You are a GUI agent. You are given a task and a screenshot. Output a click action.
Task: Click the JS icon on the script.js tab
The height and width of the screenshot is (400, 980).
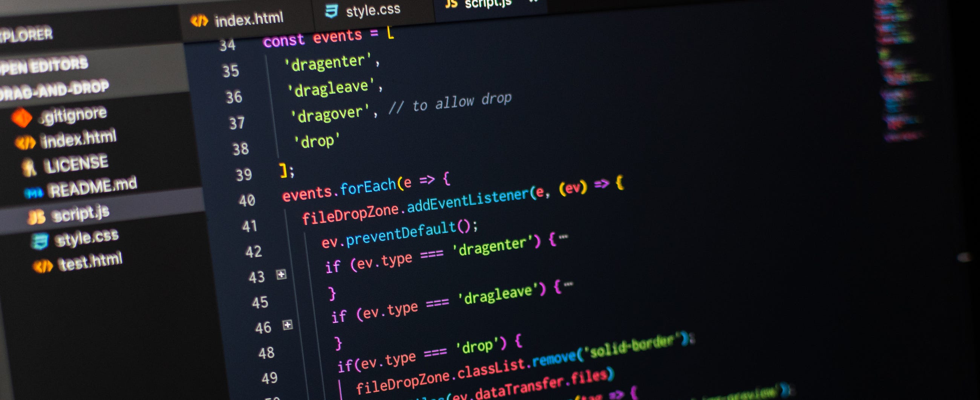(x=451, y=4)
